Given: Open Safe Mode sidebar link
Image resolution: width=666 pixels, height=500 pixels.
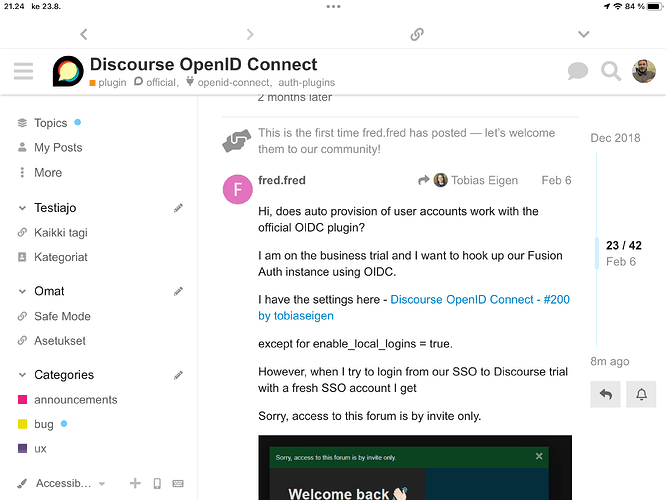Looking at the screenshot, I should coord(62,316).
